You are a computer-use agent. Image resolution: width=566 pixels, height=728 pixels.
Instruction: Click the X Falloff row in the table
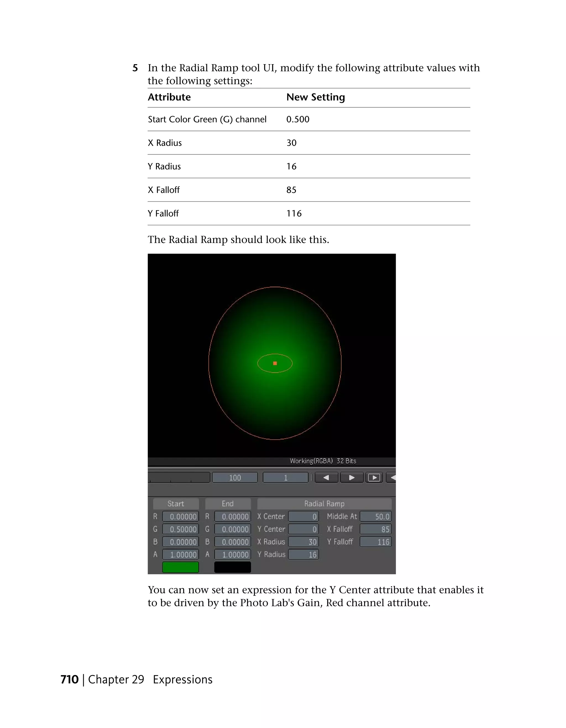(309, 190)
